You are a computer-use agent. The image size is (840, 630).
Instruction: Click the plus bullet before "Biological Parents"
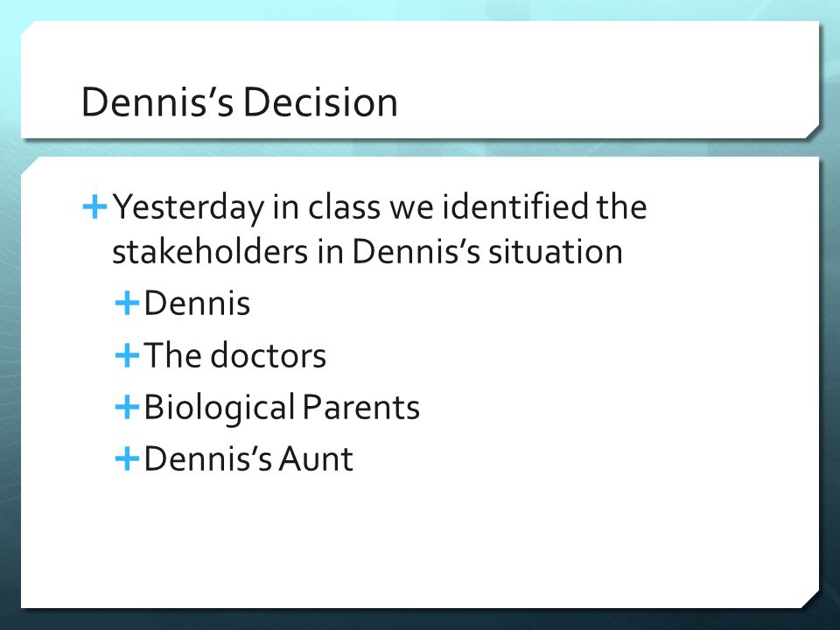(127, 407)
